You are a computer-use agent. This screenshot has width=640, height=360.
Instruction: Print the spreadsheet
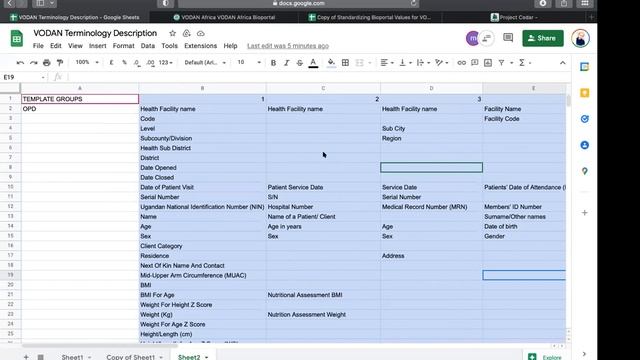coord(47,63)
